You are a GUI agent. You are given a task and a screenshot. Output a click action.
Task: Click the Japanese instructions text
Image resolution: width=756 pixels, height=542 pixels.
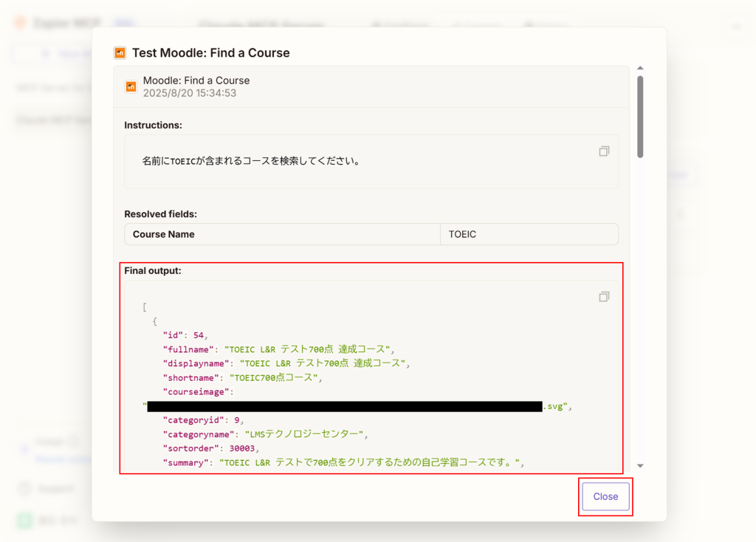[251, 161]
